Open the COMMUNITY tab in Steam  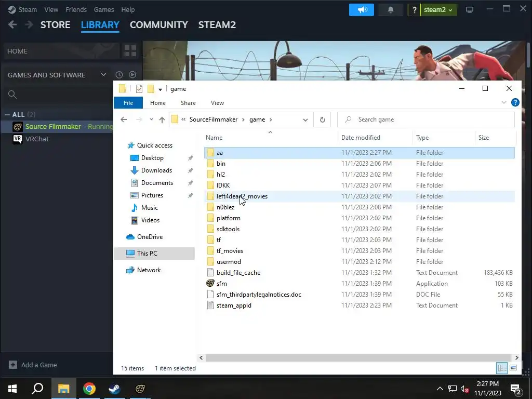pos(159,25)
